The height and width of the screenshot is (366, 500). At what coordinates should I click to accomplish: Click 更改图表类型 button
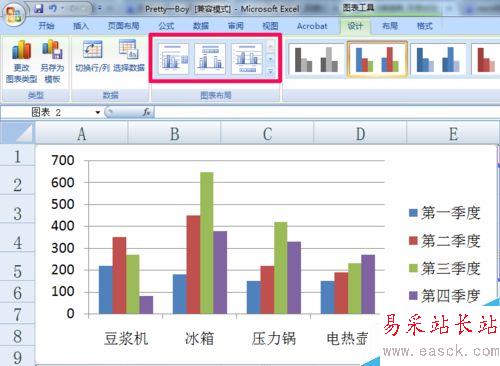[x=22, y=62]
